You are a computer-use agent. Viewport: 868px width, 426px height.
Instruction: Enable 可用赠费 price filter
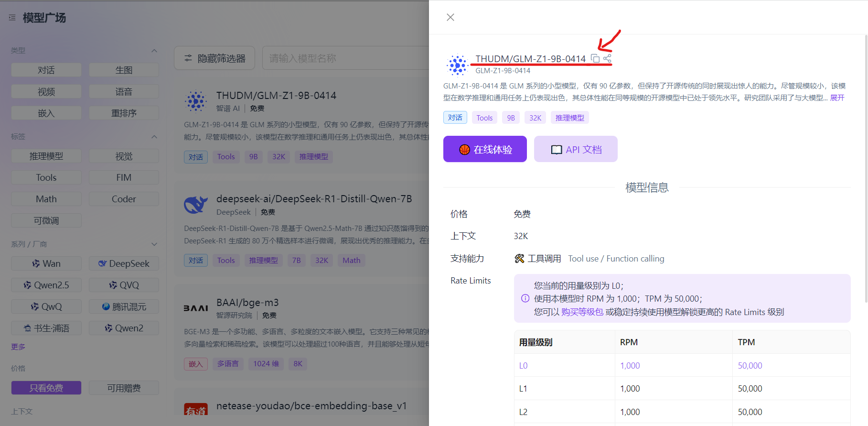click(x=124, y=388)
